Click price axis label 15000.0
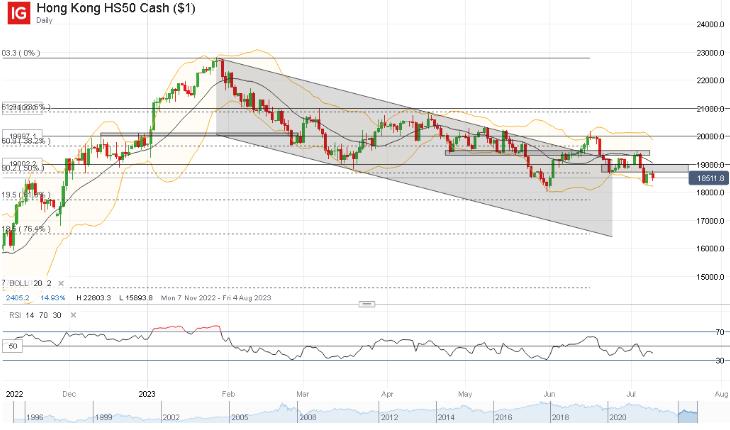Image resolution: width=730 pixels, height=430 pixels. 710,277
